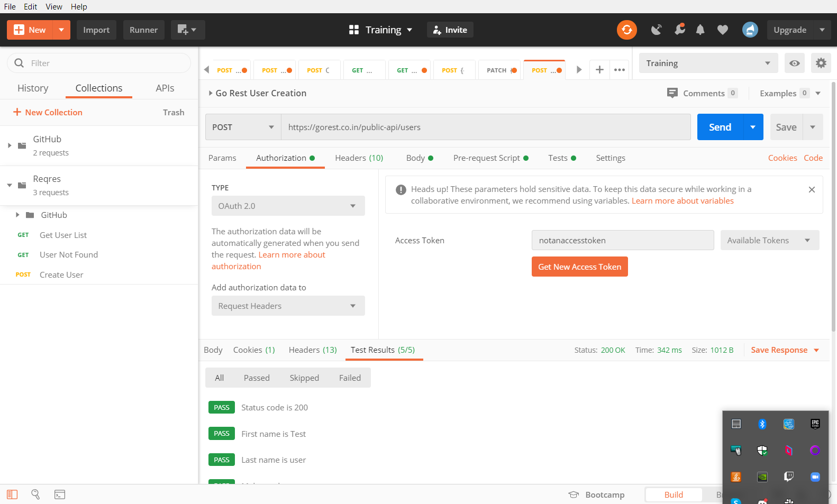Open the Postman Console icon

[x=60, y=494]
